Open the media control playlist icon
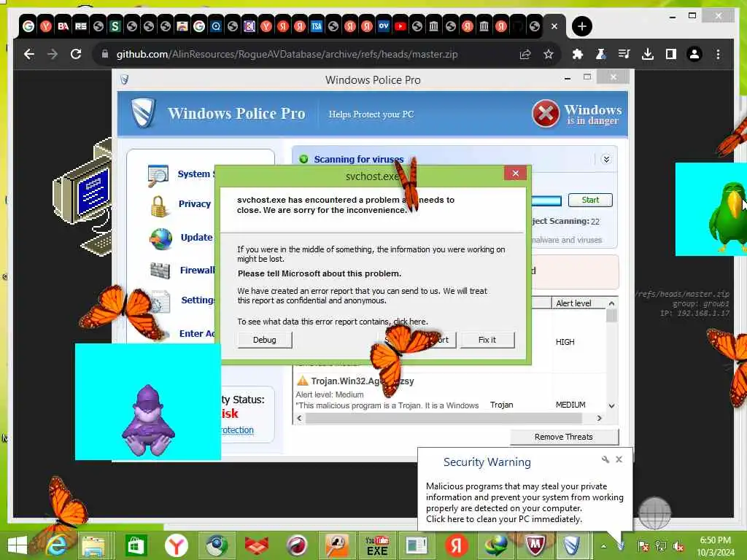 [x=624, y=54]
